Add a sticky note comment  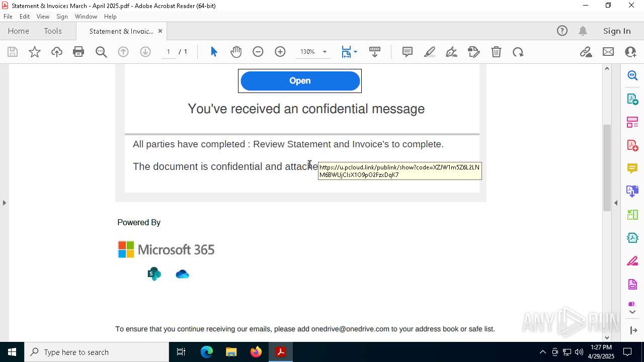[408, 52]
